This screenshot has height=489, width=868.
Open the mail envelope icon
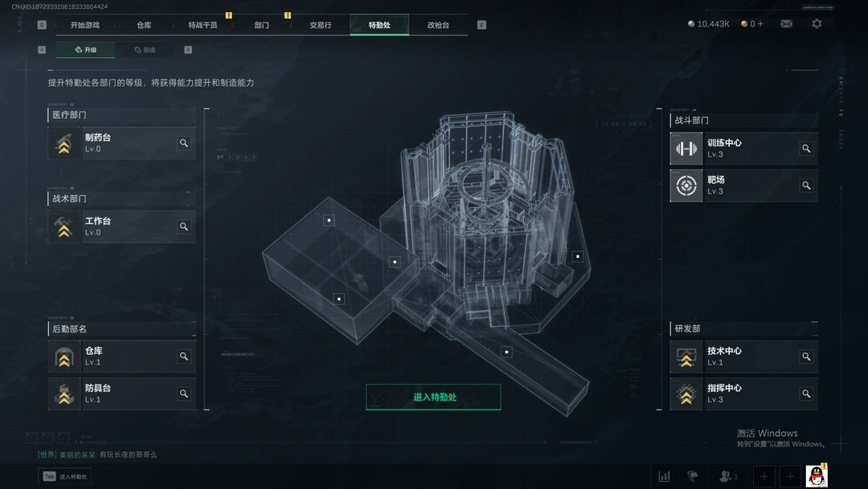pyautogui.click(x=786, y=24)
